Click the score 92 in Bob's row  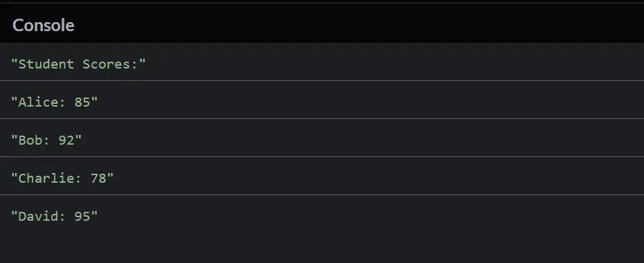pos(66,140)
